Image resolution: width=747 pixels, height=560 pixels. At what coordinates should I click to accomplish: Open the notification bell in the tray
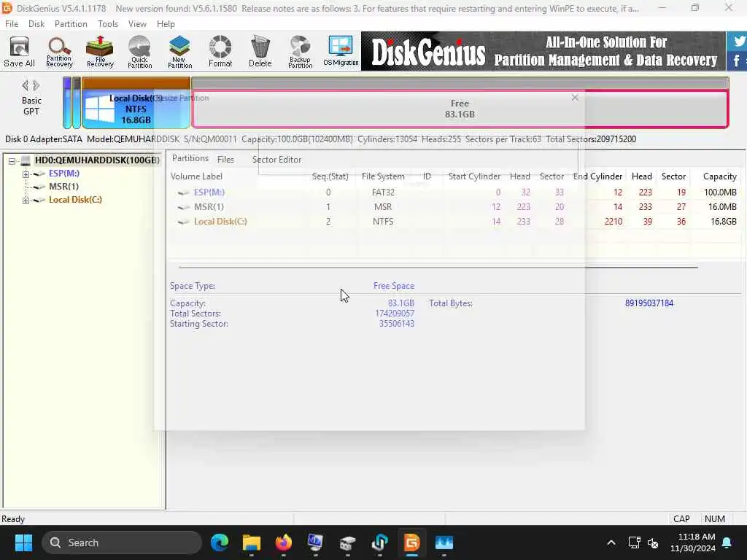[727, 542]
